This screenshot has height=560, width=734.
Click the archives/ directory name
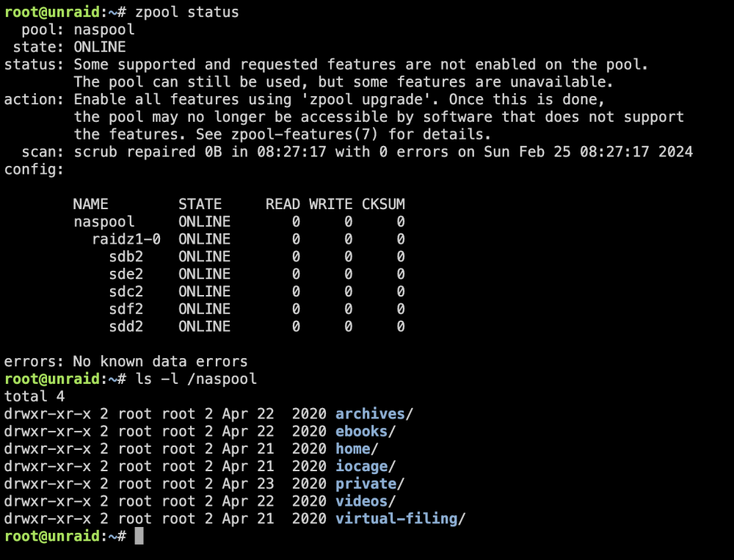click(x=374, y=414)
